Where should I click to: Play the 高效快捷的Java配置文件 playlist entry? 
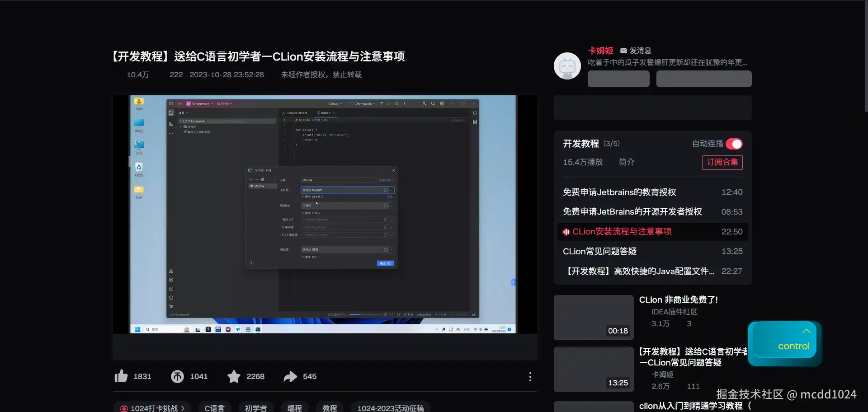coord(652,271)
